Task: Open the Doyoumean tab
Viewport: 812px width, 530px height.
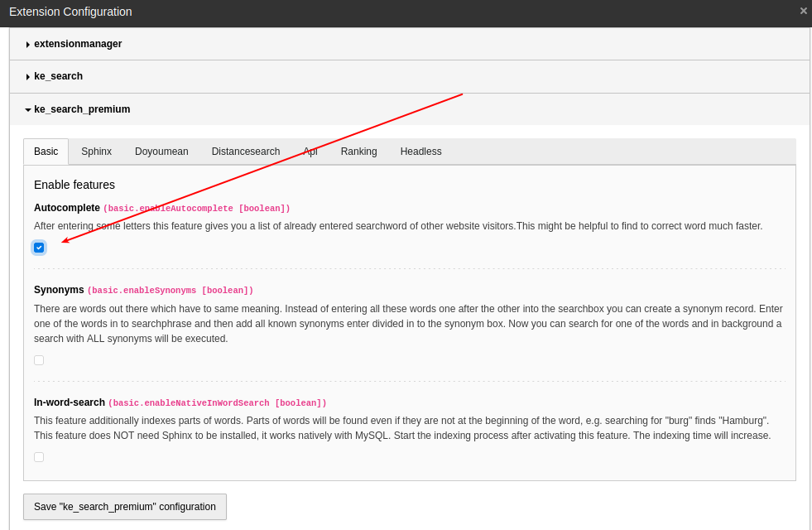Action: click(x=161, y=152)
